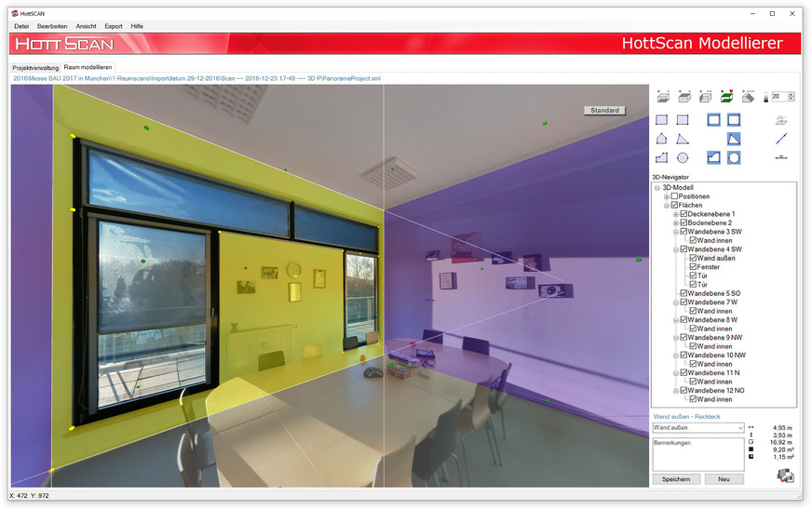Screen dimensions: 812x510
Task: Open the Bearbeiten menu
Action: pyautogui.click(x=52, y=26)
